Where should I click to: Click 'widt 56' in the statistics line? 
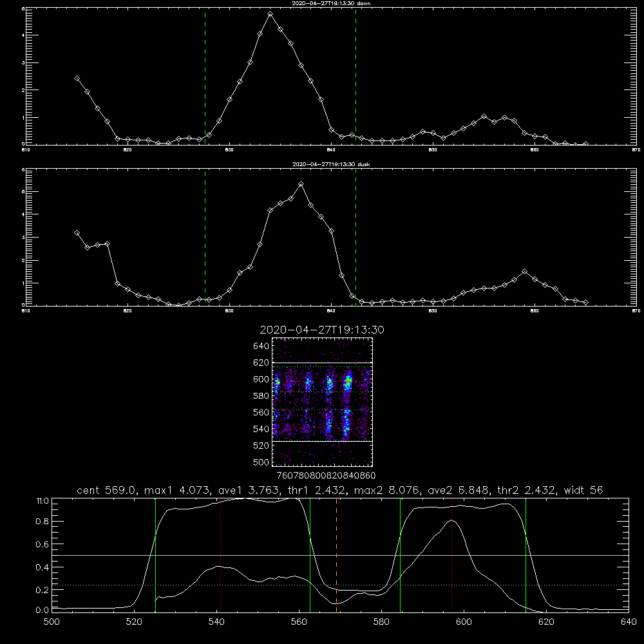(583, 490)
